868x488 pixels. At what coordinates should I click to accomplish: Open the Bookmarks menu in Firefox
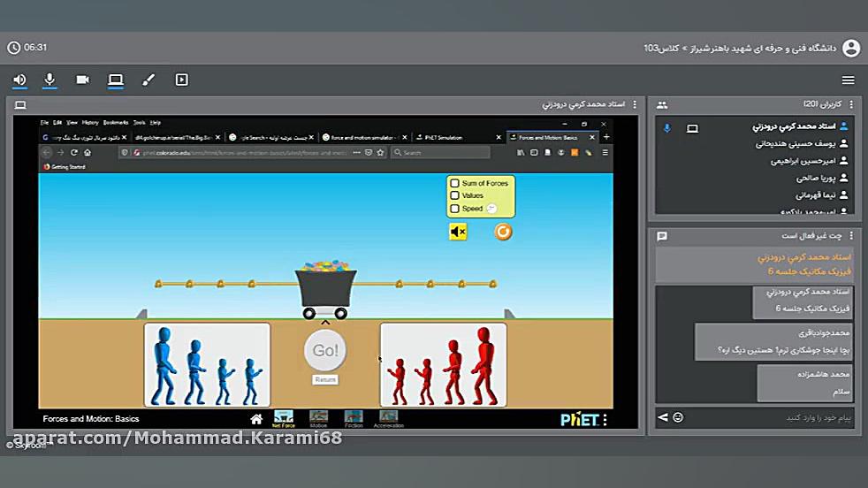click(x=116, y=122)
